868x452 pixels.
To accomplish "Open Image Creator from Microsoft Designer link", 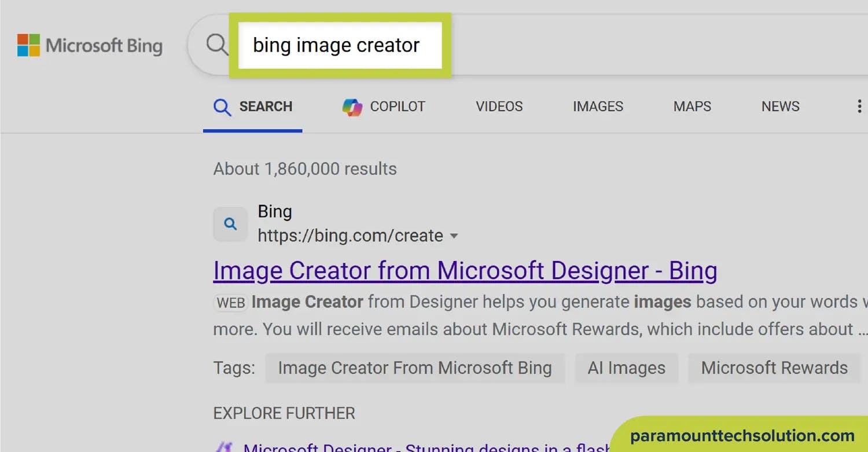I will 465,271.
